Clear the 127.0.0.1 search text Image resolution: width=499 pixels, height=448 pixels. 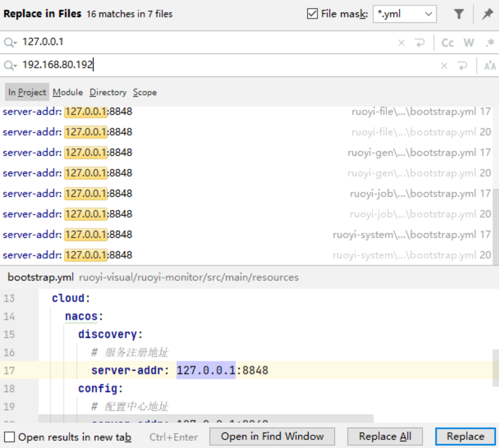(401, 43)
